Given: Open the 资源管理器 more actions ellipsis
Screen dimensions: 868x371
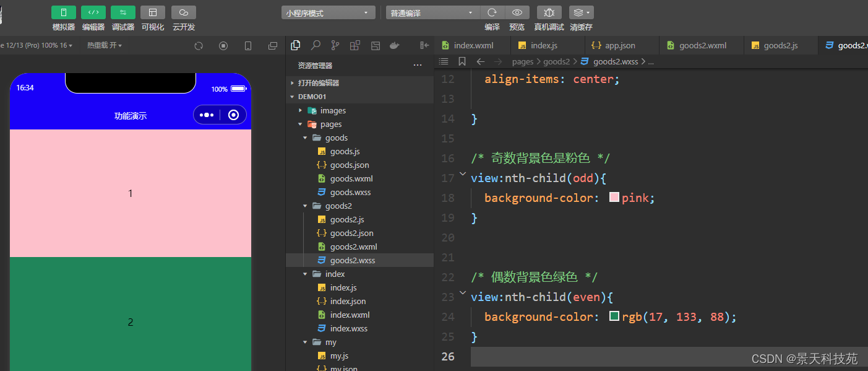Looking at the screenshot, I should (x=418, y=65).
